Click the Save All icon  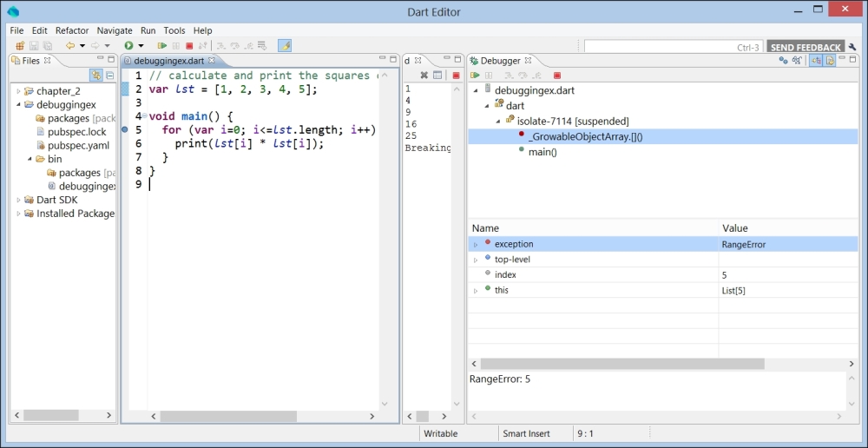(x=48, y=46)
